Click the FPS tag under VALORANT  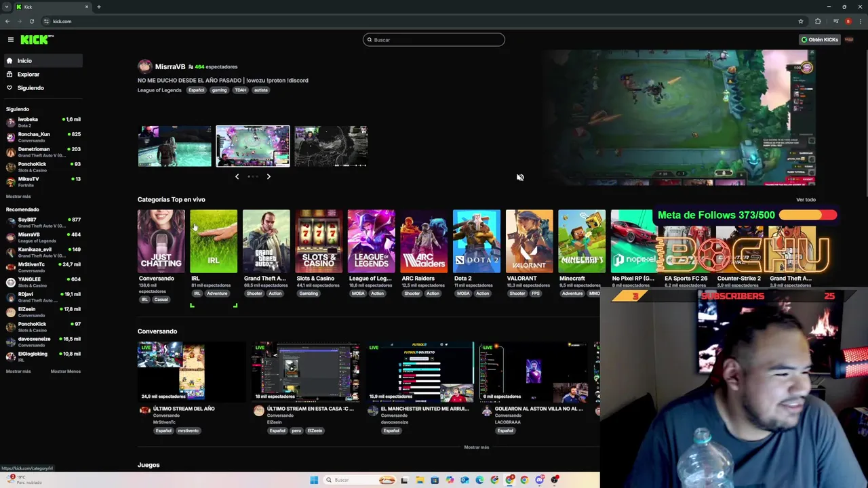(536, 293)
